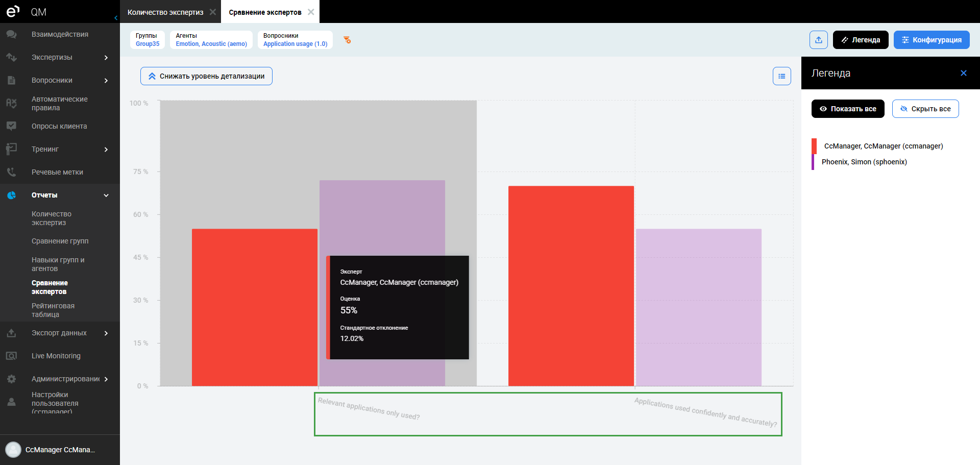Open Настройки пользователя page

(55, 402)
